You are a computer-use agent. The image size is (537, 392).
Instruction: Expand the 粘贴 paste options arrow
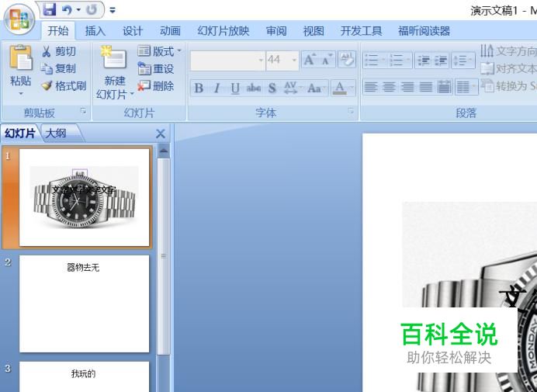click(20, 93)
